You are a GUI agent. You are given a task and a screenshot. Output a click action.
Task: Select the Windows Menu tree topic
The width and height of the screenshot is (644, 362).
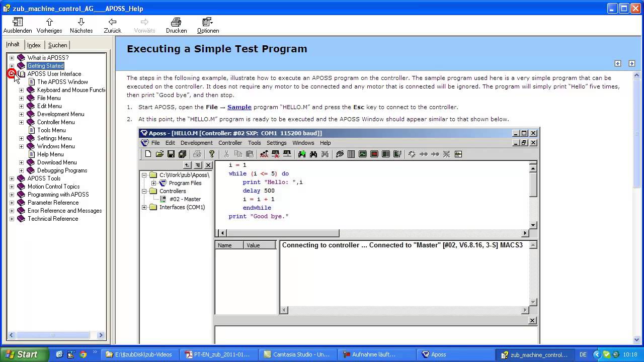(x=56, y=146)
